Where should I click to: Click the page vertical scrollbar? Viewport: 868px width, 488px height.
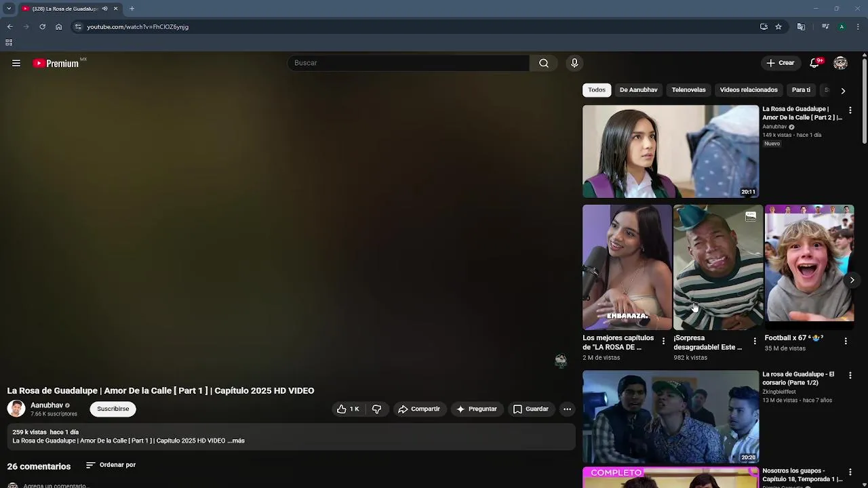[x=865, y=102]
